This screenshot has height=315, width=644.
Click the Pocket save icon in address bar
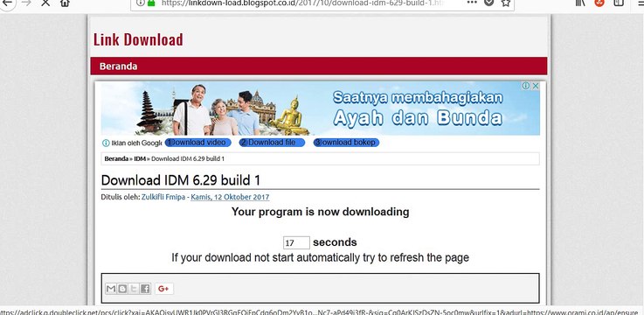pos(488,3)
